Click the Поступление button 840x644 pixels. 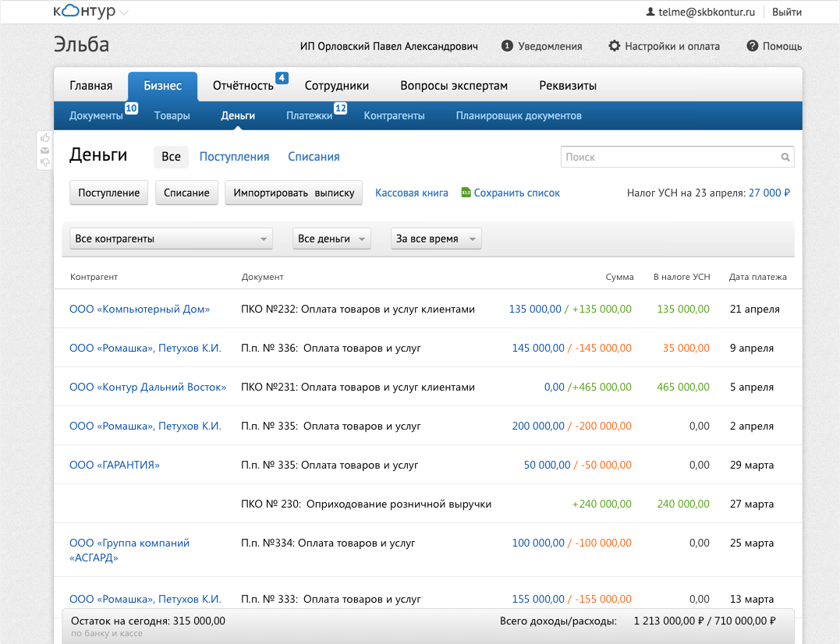(108, 193)
